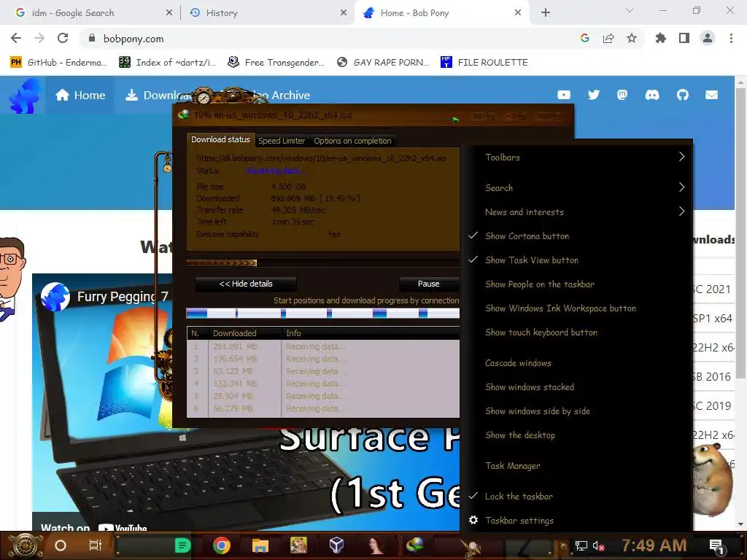Open a new Chrome tab with plus button

[546, 13]
